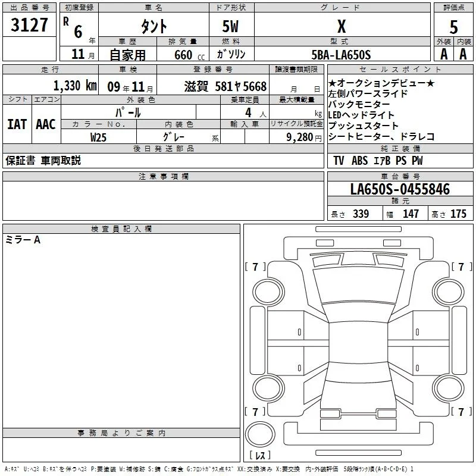Click the rear-right wheel in car diagram
The width and height of the screenshot is (476, 476).
click(x=448, y=388)
